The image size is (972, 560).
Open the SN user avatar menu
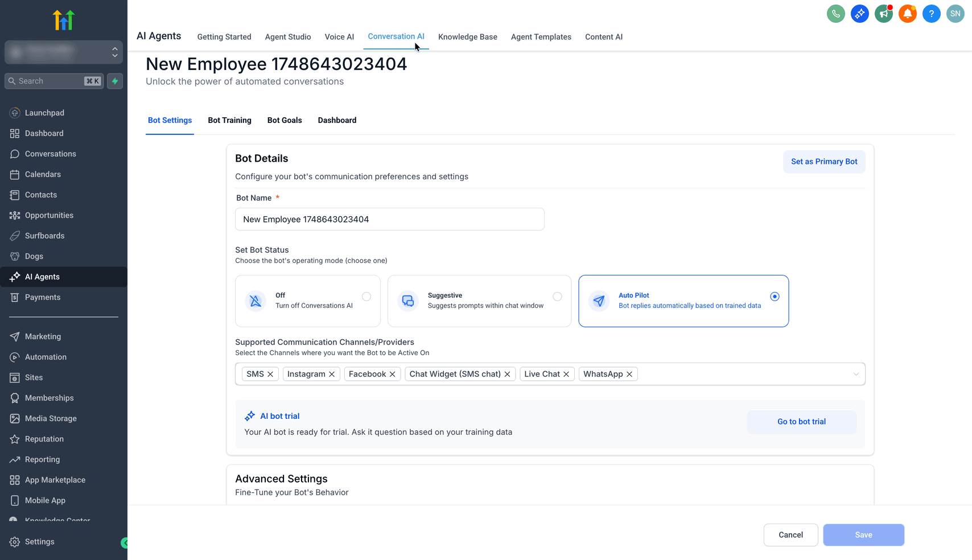point(955,14)
